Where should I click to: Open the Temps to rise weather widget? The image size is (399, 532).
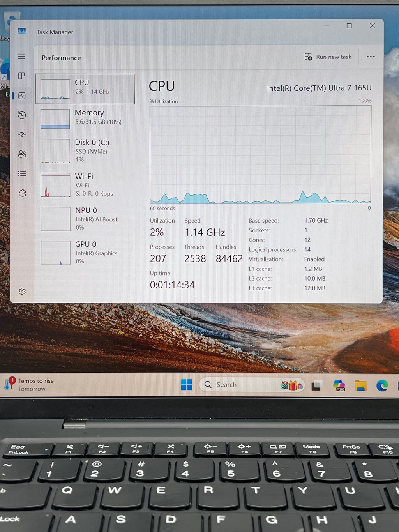coord(29,384)
